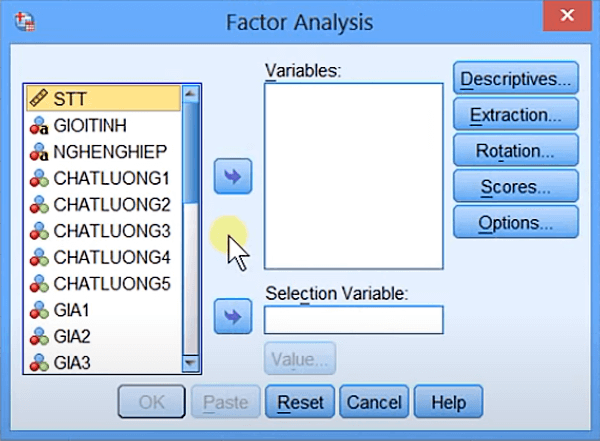Click the nominal icon beside CHATLUONG1
The height and width of the screenshot is (441, 600).
39,178
